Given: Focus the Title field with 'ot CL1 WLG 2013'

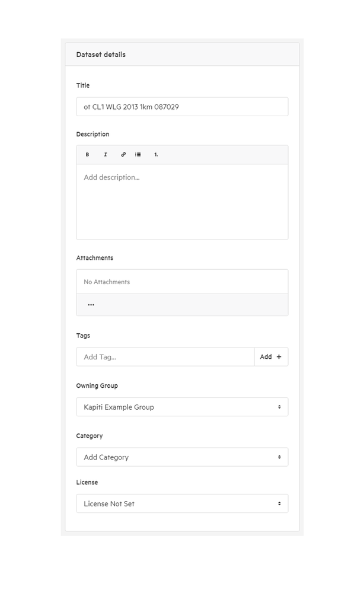Looking at the screenshot, I should (x=182, y=107).
